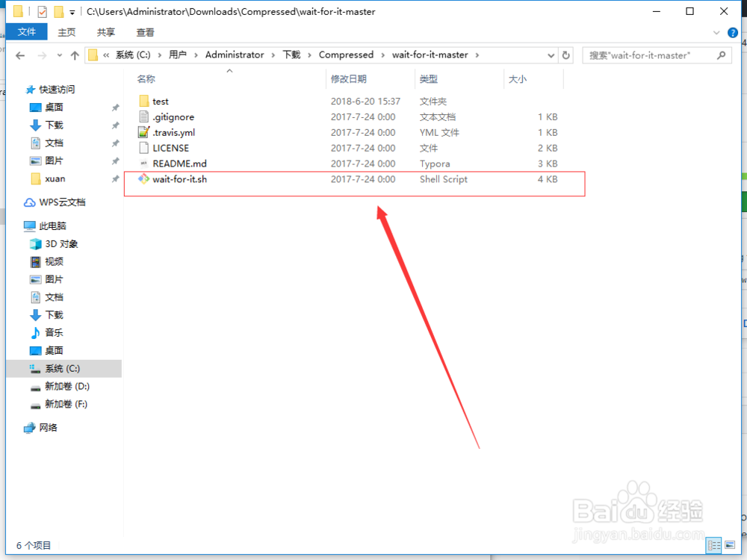This screenshot has width=747, height=560.
Task: Open 系统 (C:) drive in navigation pane
Action: coord(62,369)
